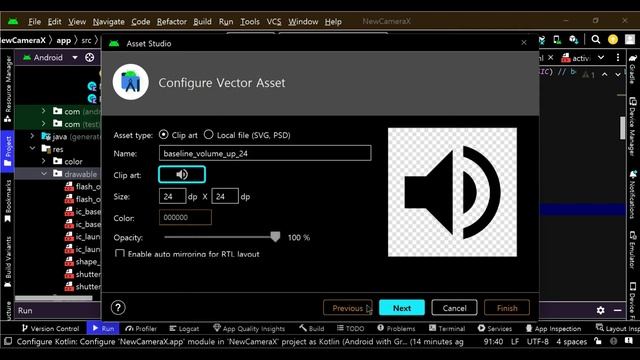Click the 4 spaces indent status entry
The height and width of the screenshot is (360, 640).
(571, 341)
